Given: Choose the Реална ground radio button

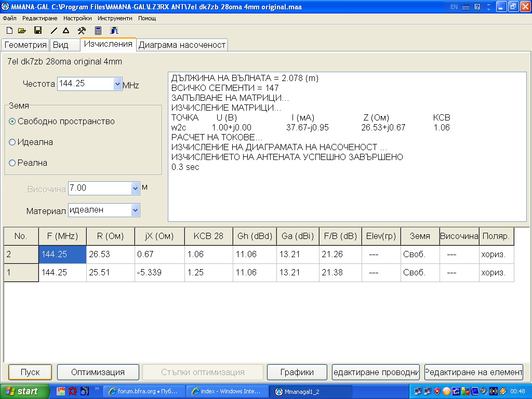Looking at the screenshot, I should point(12,163).
